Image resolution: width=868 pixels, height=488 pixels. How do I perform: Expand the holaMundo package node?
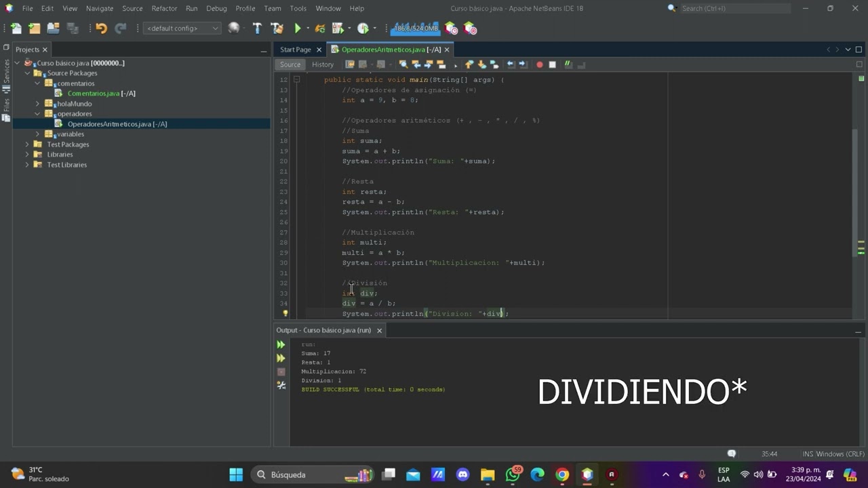click(x=37, y=104)
